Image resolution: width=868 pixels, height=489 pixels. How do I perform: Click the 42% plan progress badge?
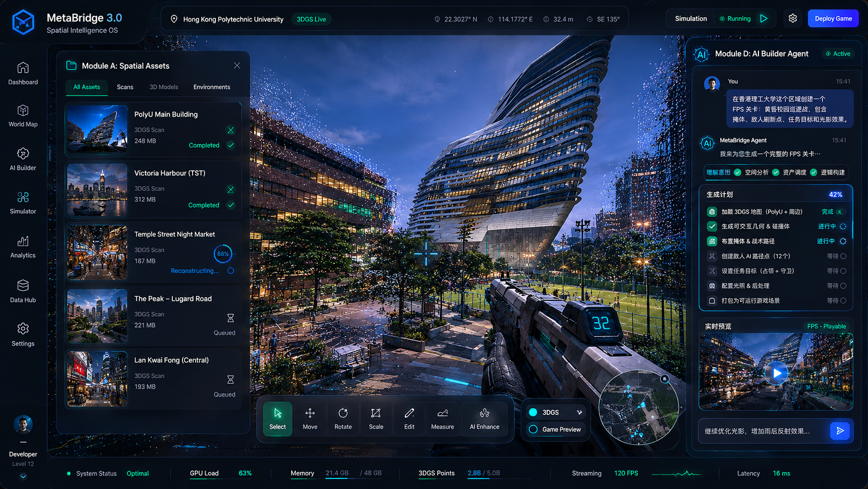coord(836,194)
